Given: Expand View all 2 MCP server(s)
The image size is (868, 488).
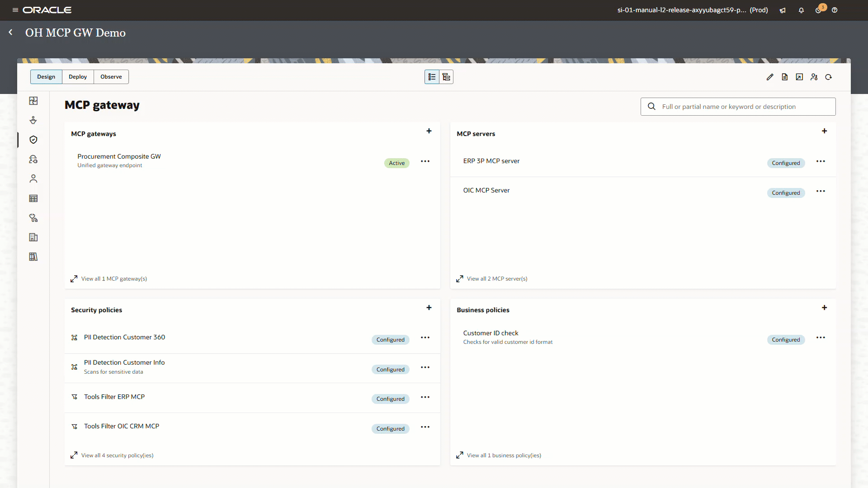Looking at the screenshot, I should pyautogui.click(x=492, y=279).
